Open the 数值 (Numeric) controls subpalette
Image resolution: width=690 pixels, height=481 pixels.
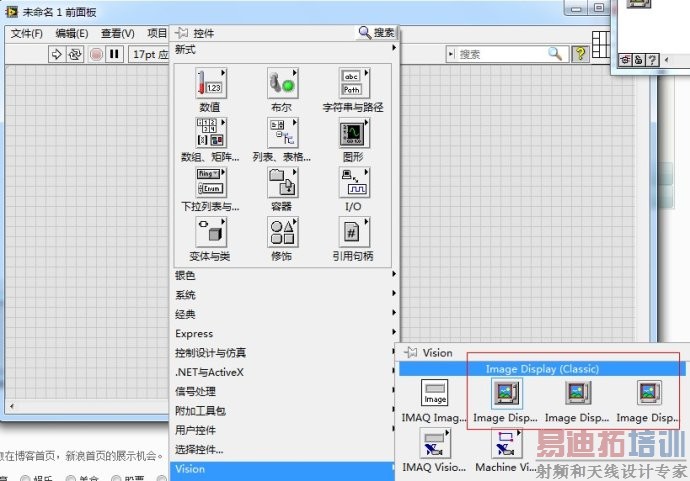[211, 84]
